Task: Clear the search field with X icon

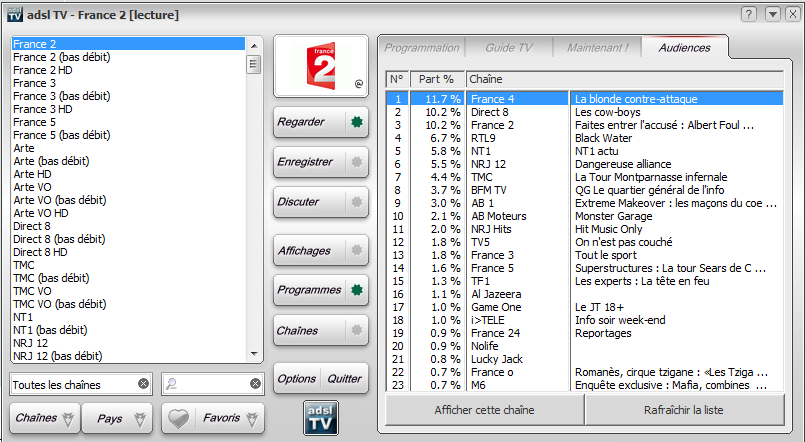Action: click(255, 384)
